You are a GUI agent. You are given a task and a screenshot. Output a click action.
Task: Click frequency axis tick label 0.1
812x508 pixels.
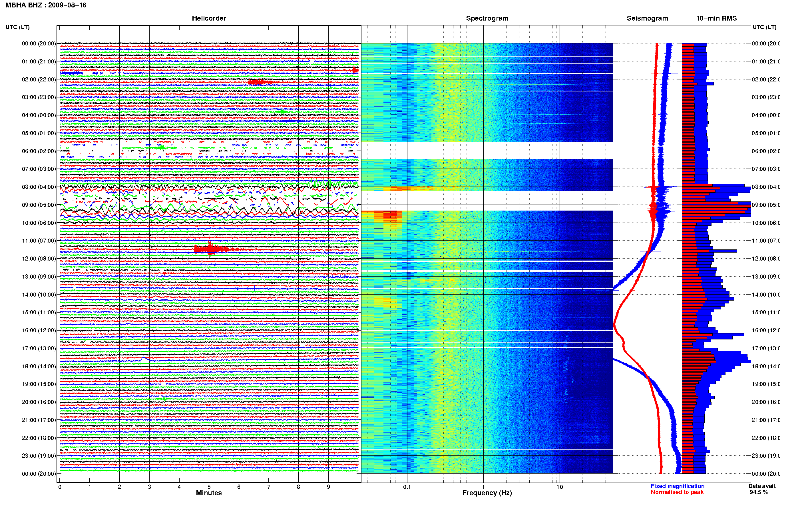pos(407,487)
